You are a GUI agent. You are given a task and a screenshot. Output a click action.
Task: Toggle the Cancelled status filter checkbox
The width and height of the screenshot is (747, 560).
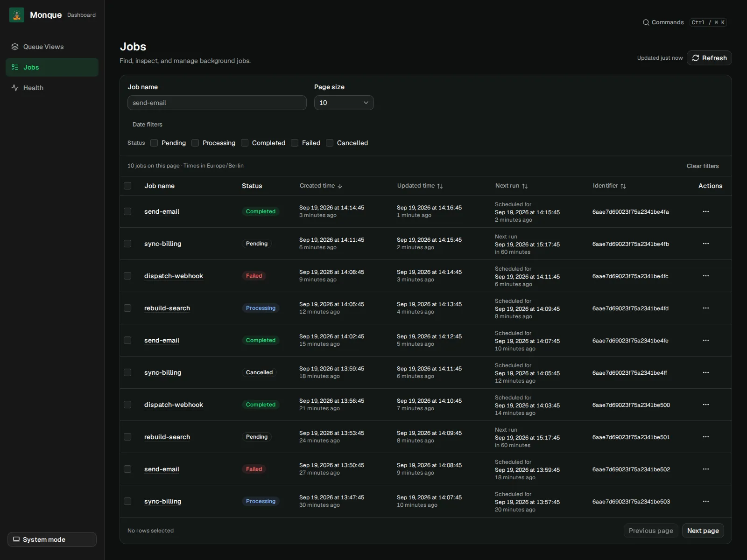pos(330,143)
